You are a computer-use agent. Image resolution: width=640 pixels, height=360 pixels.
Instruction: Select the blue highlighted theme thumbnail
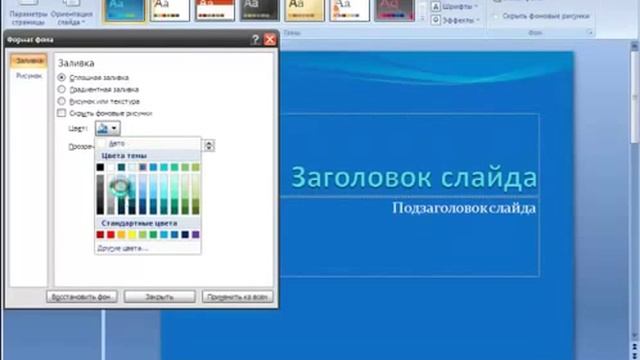pyautogui.click(x=124, y=10)
